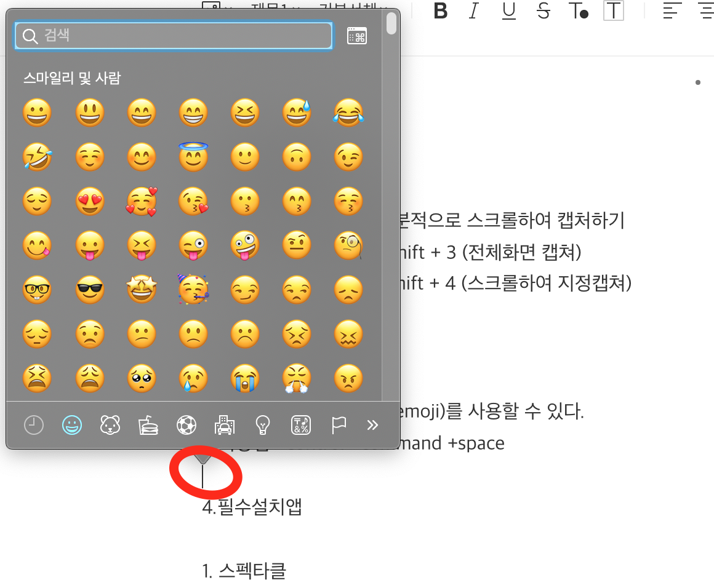Viewport: 714px width, 588px height.
Task: Insert the heart-eyes smiling emoji
Action: 90,201
